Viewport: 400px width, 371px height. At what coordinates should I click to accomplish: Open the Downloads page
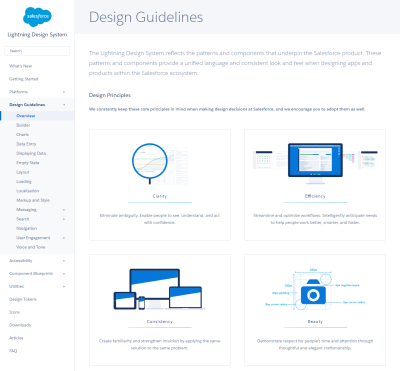[20, 325]
